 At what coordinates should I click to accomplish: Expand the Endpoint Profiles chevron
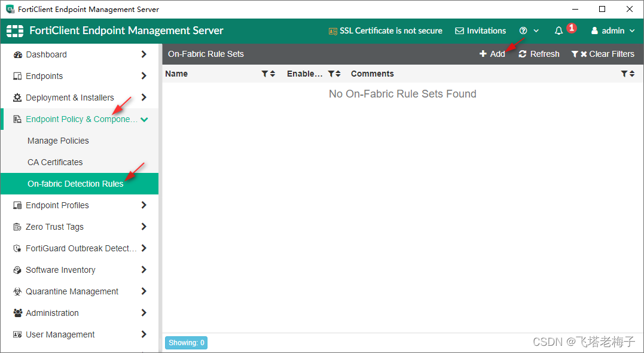(x=144, y=205)
